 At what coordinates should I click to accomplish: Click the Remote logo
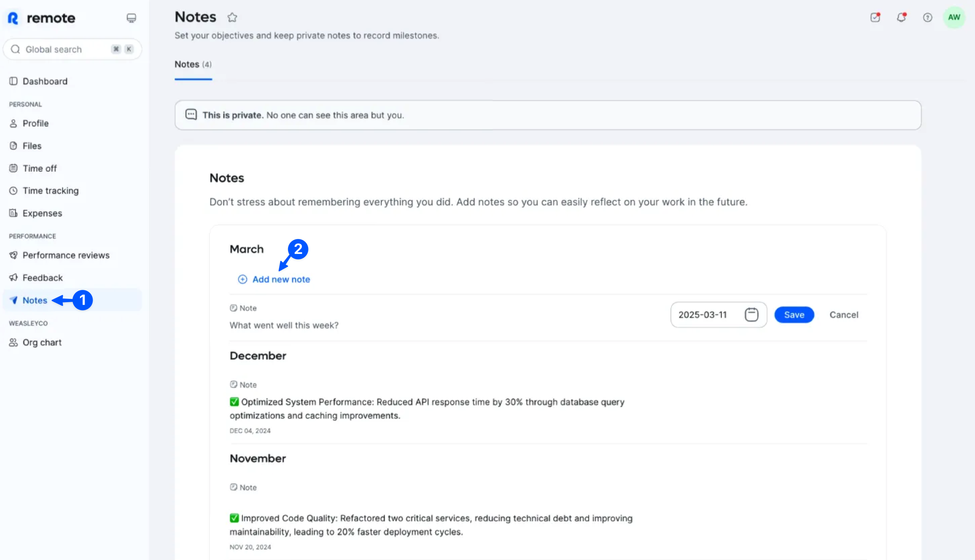[x=41, y=18]
